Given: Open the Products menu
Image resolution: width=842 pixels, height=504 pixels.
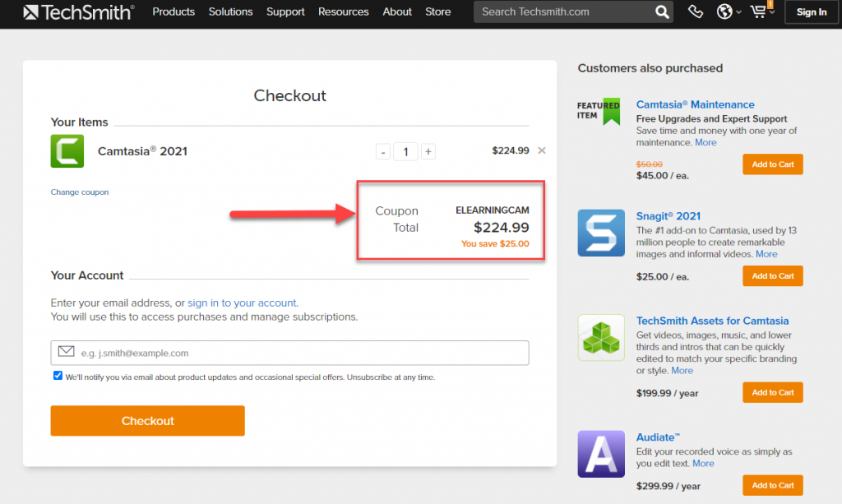Looking at the screenshot, I should [173, 12].
